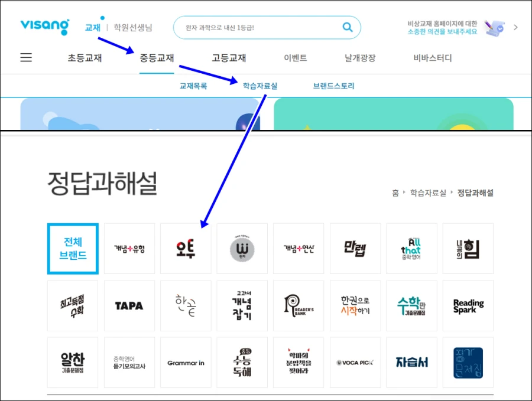
Task: Click the 학습자료실 breadcrumb
Action: [428, 193]
